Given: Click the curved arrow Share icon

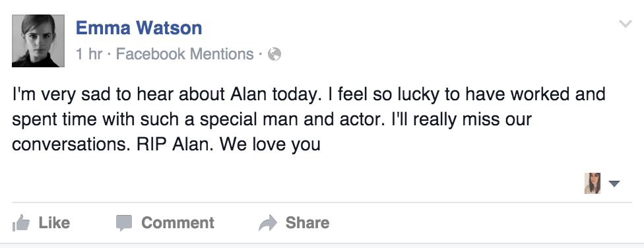Looking at the screenshot, I should 268,223.
